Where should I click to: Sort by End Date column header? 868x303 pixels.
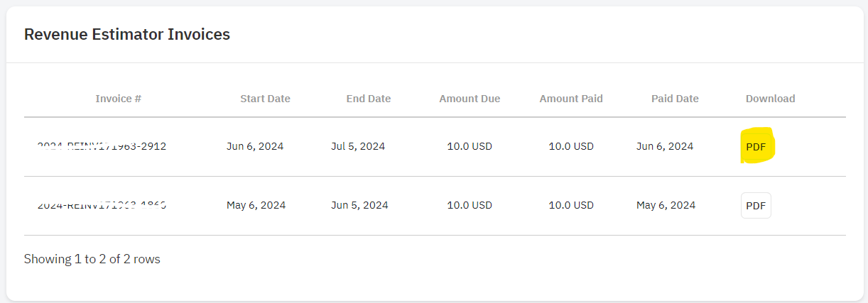(369, 99)
